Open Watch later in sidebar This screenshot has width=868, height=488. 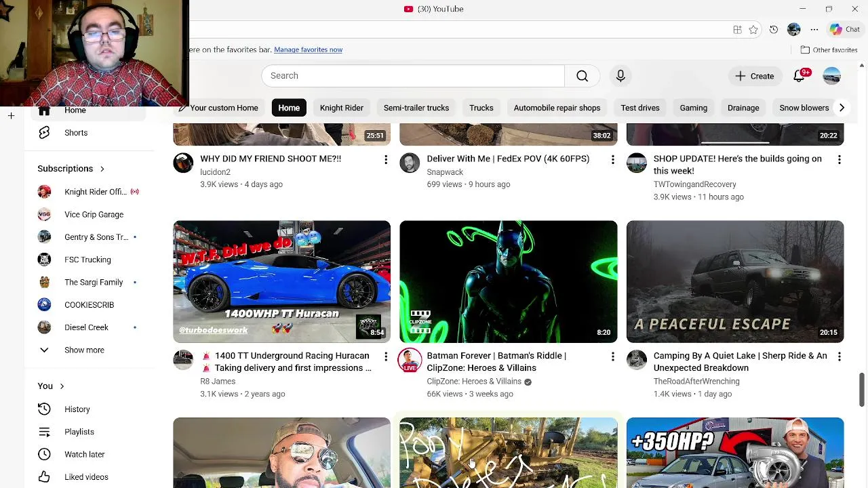85,454
